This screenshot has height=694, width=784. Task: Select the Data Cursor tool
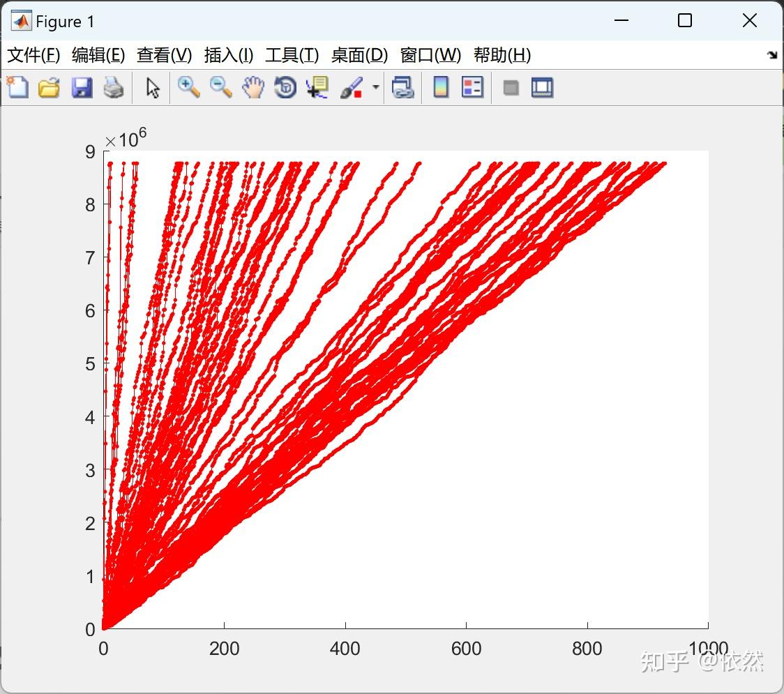(317, 87)
